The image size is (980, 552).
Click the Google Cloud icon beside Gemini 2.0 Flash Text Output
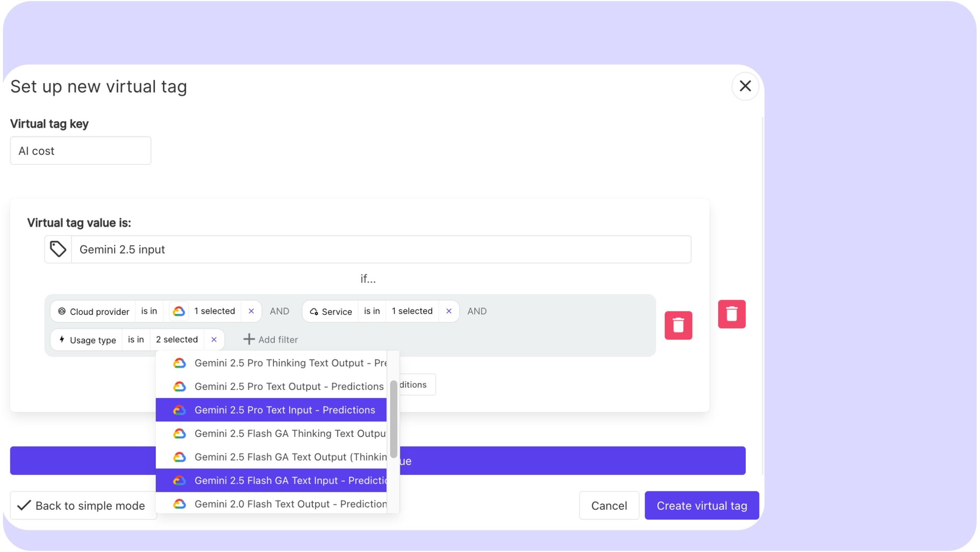(x=180, y=504)
